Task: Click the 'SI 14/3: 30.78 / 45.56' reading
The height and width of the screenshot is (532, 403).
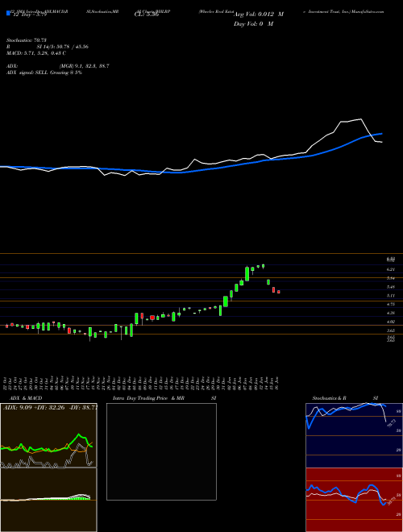Action: point(62,47)
